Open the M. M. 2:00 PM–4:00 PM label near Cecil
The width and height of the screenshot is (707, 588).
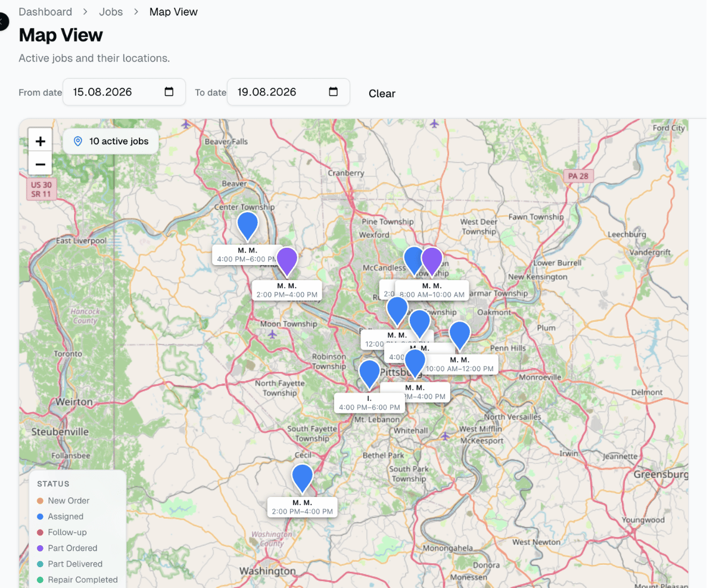pos(302,508)
